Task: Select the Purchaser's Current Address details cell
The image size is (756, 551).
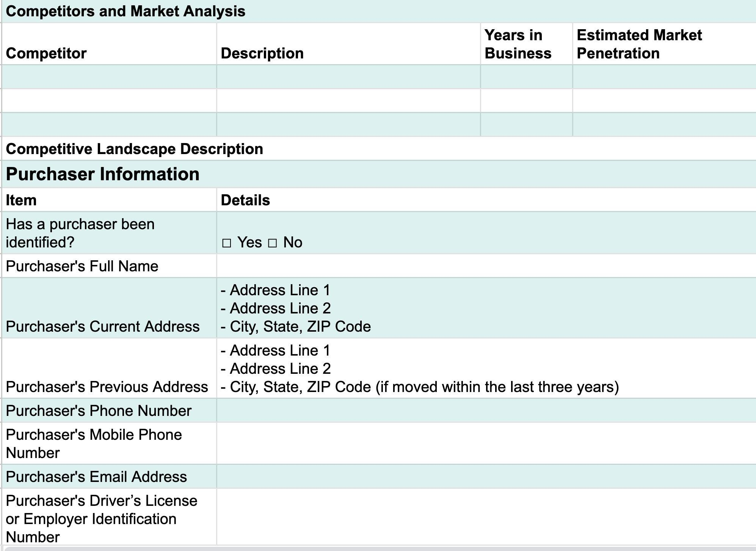Action: tap(485, 308)
